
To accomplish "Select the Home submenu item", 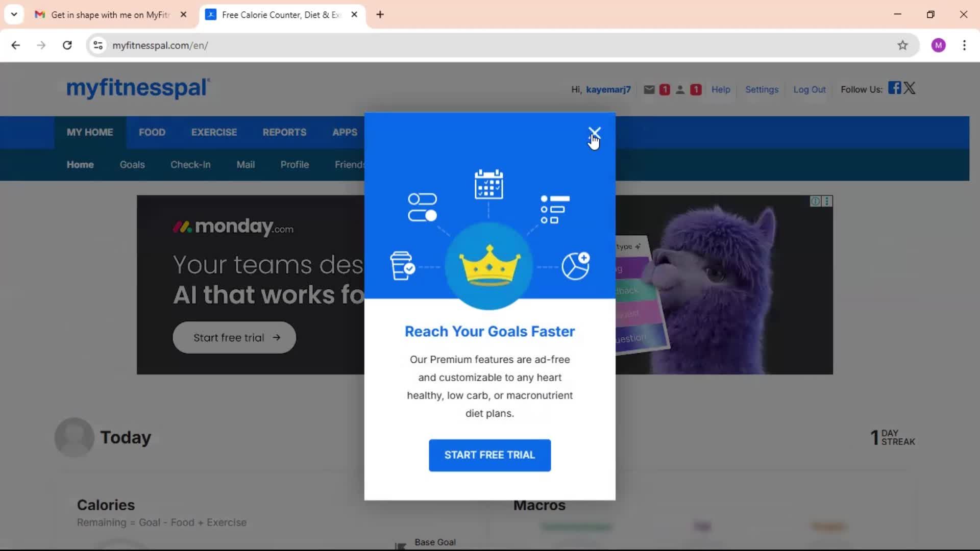I will click(x=80, y=165).
